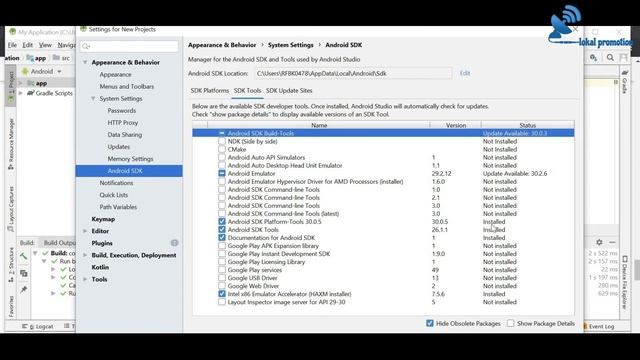This screenshot has width=640, height=360.
Task: Collapse Appearance & Behavior tree node
Action: pyautogui.click(x=85, y=62)
